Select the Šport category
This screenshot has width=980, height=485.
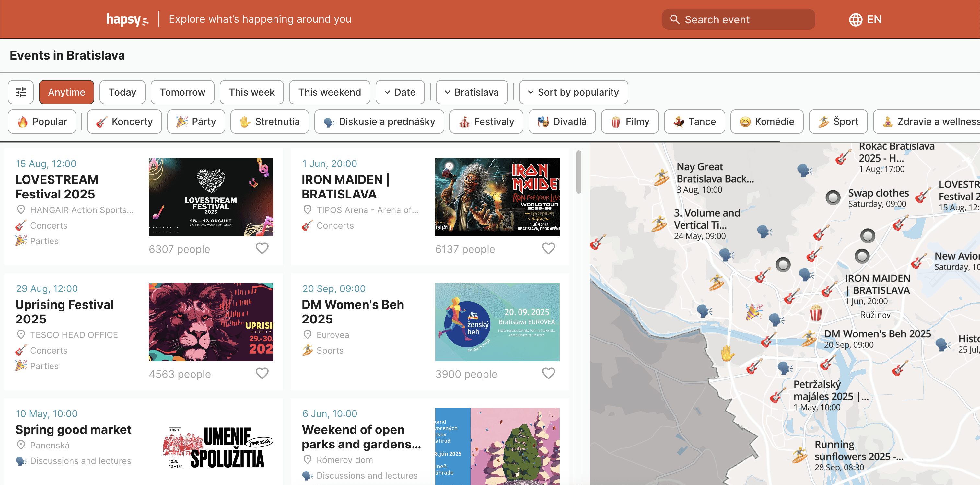(838, 122)
